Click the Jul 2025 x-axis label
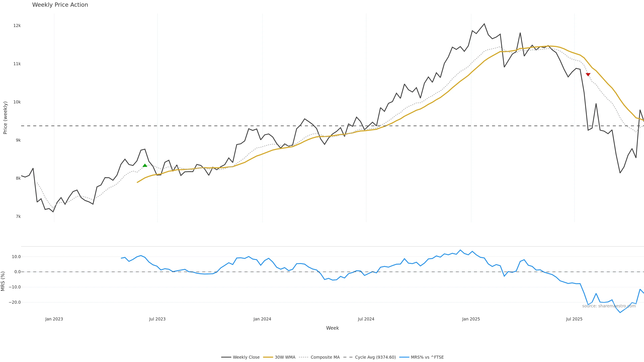 tap(574, 319)
